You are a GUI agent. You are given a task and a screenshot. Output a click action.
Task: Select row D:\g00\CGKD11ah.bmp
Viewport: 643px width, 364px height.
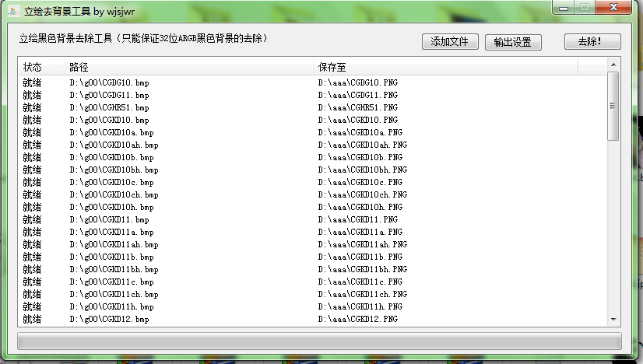click(x=312, y=244)
